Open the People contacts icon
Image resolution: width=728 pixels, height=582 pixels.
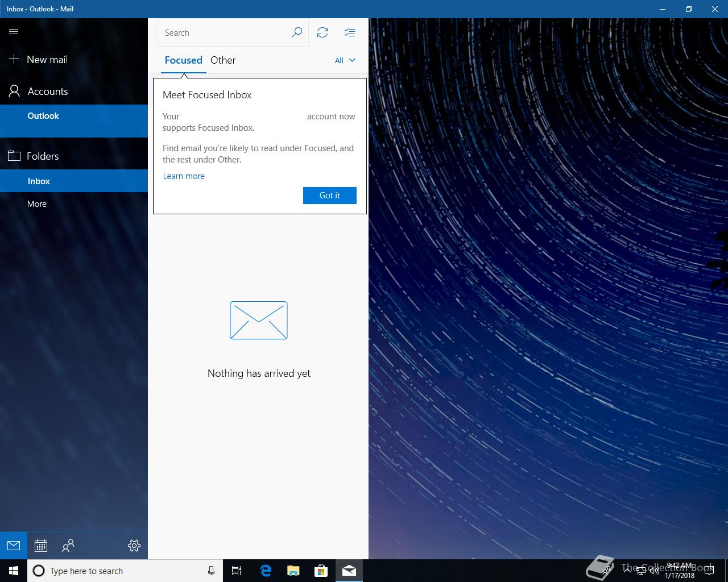point(68,546)
